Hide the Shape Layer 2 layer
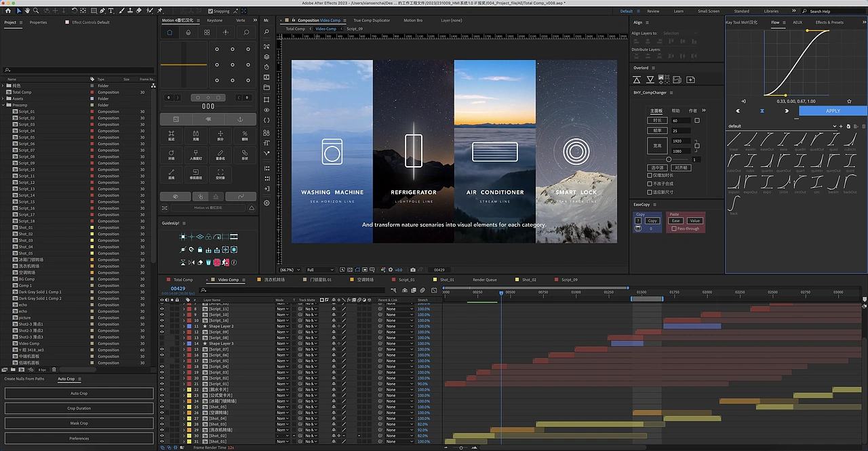The height and width of the screenshot is (451, 868). pyautogui.click(x=161, y=326)
